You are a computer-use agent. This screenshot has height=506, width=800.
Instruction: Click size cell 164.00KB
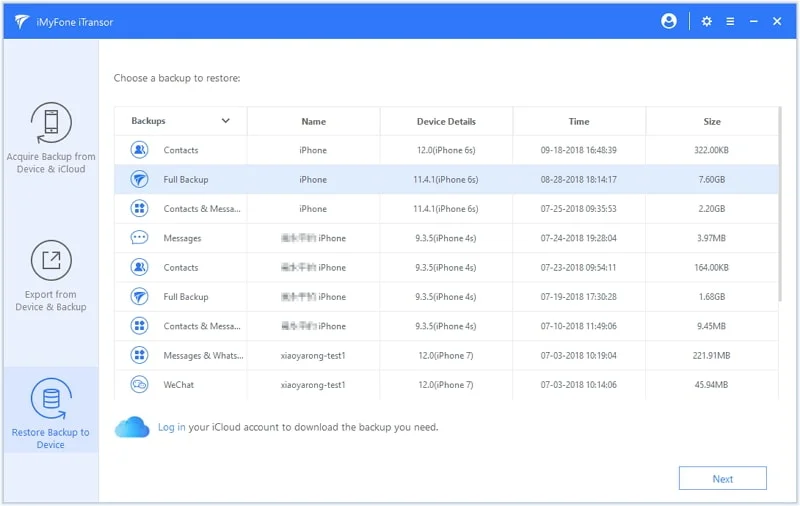(x=711, y=267)
